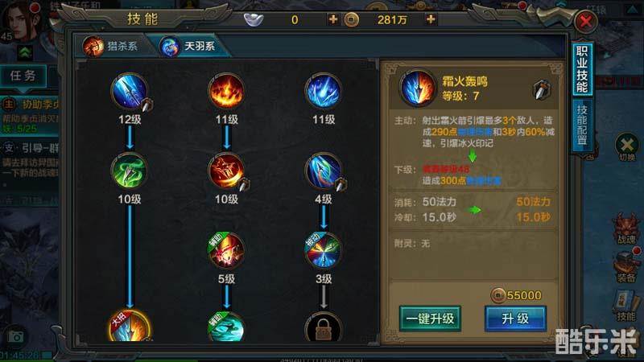Viewport: 644px width, 362px height.
Task: Select the level 4 blue arrow skill
Action: pyautogui.click(x=324, y=171)
